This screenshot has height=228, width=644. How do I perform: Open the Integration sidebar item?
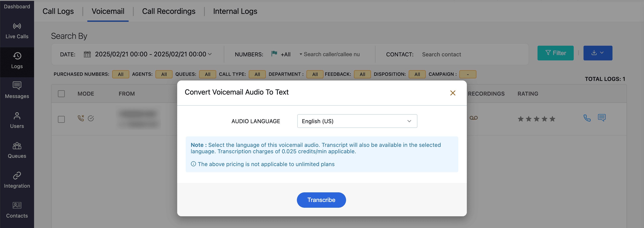17,180
